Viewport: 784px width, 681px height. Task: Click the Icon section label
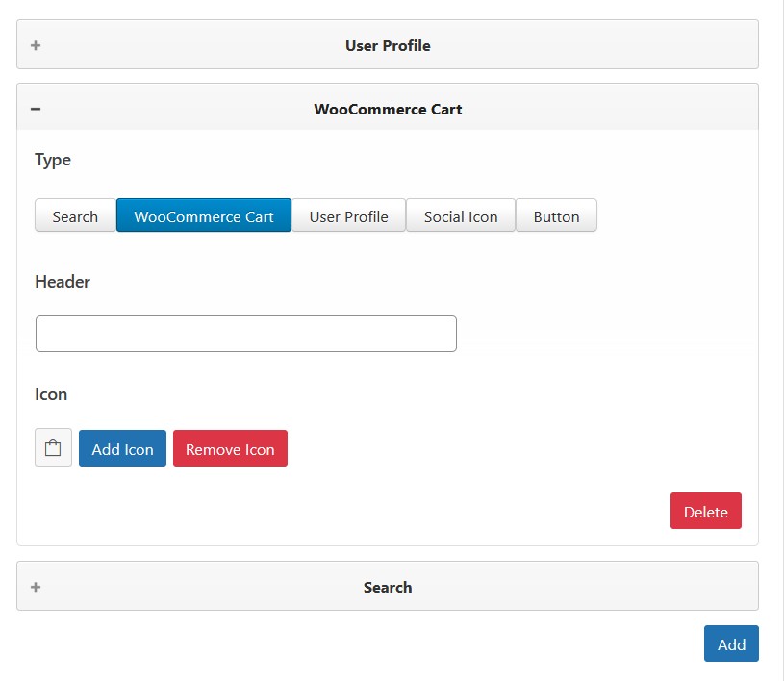tap(51, 394)
